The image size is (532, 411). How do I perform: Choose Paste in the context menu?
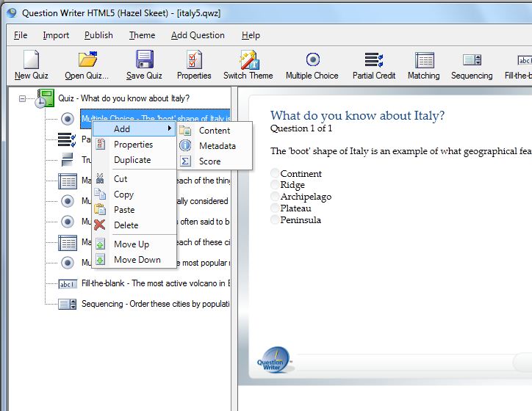[x=134, y=209]
